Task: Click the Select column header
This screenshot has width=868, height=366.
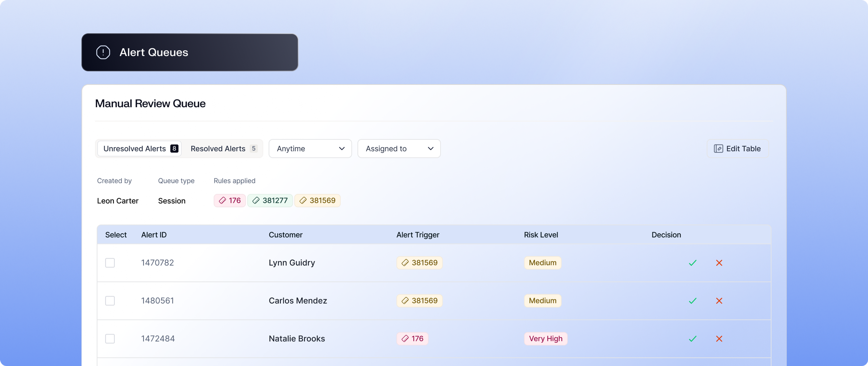Action: (116, 235)
